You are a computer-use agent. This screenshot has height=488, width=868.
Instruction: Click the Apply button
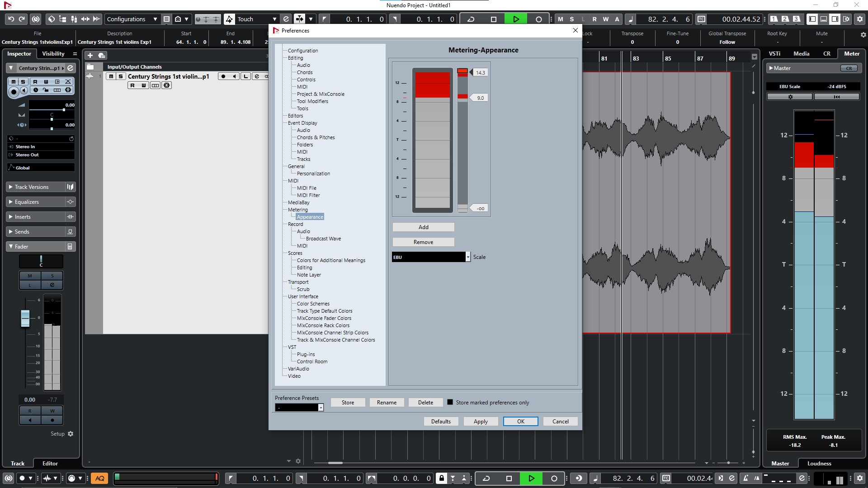click(x=481, y=421)
